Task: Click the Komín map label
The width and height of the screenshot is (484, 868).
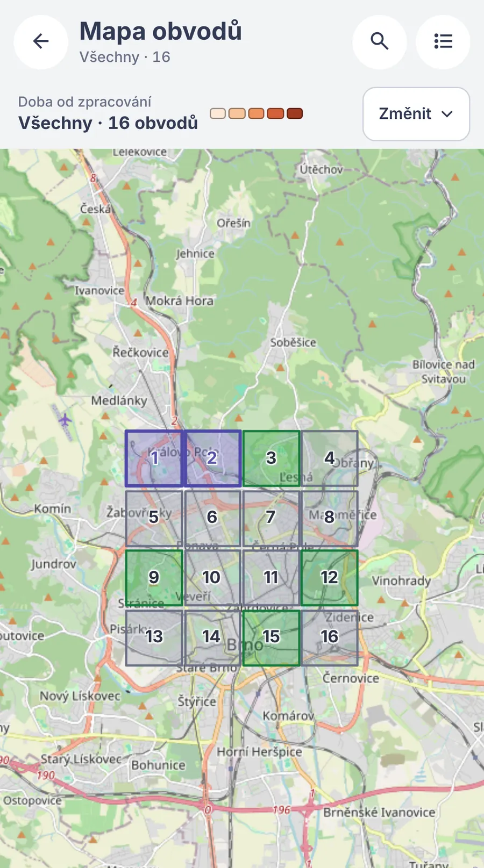Action: (x=52, y=508)
